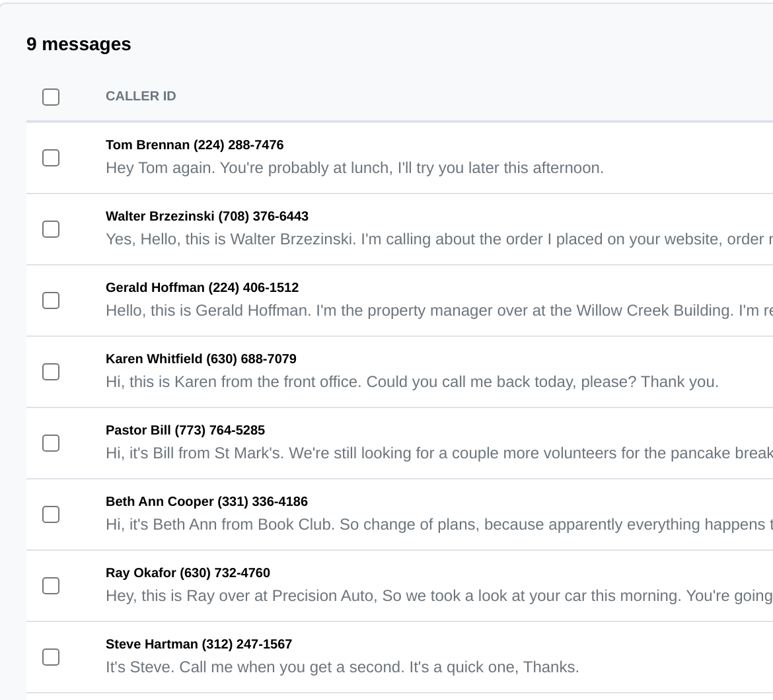This screenshot has height=700, width=773.
Task: Check the Steve Hartman message checkbox
Action: (51, 657)
